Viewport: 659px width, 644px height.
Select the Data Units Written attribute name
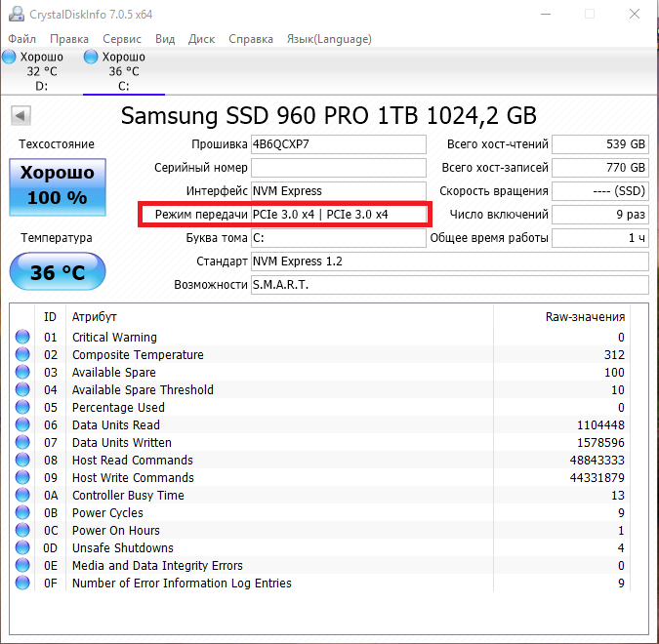pos(122,443)
